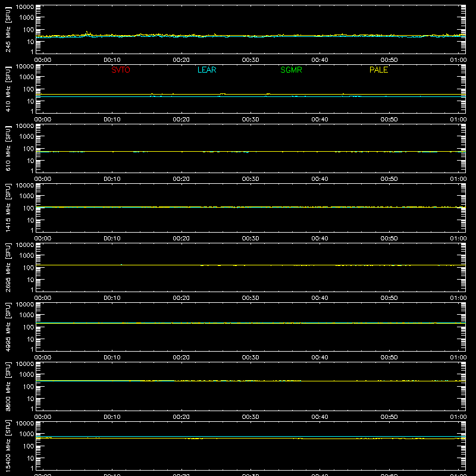Click the green SGMR station legend label
This screenshot has height=476, width=476.
point(291,70)
